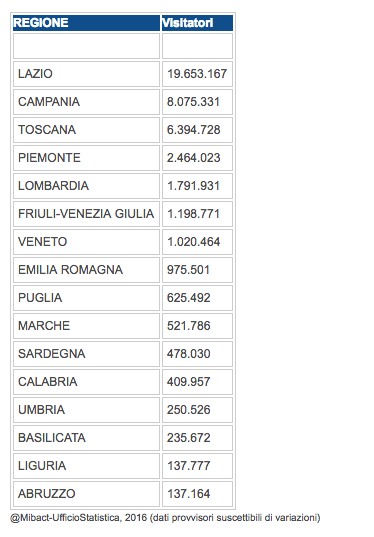Screen dimensions: 374x537
Task: Select the LIGURIA visitors value 137.777
Action: click(189, 466)
